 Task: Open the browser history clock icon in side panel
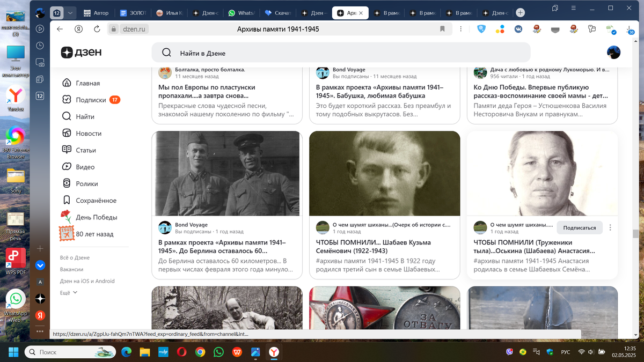pyautogui.click(x=40, y=46)
